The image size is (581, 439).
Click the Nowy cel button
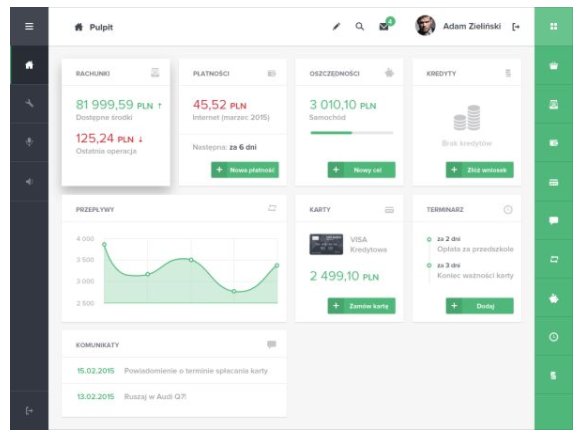(361, 170)
